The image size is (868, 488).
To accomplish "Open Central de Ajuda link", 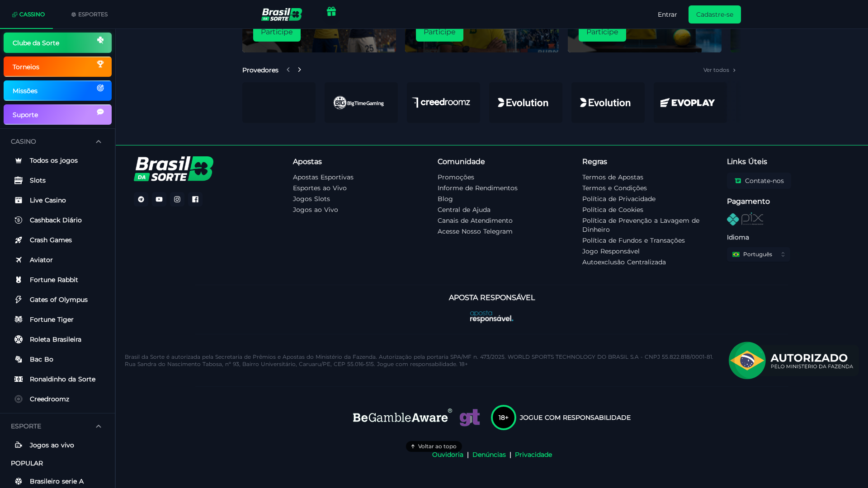I will tap(464, 210).
